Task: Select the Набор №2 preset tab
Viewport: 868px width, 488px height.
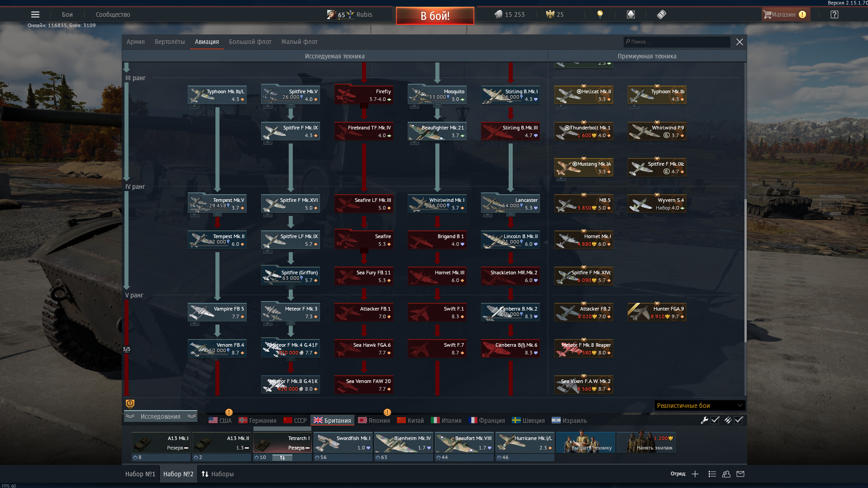Action: 178,474
